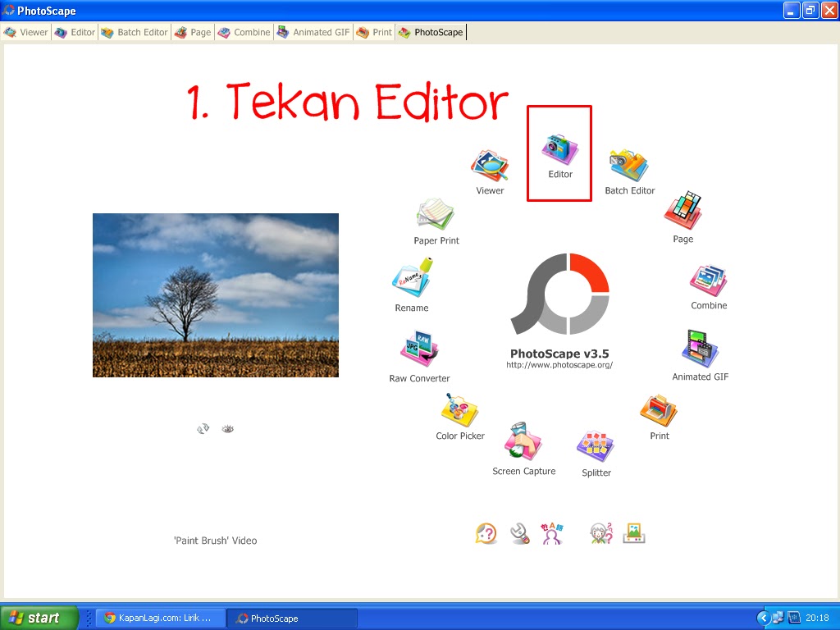Click the 'Paint Brush' Video link

(216, 541)
